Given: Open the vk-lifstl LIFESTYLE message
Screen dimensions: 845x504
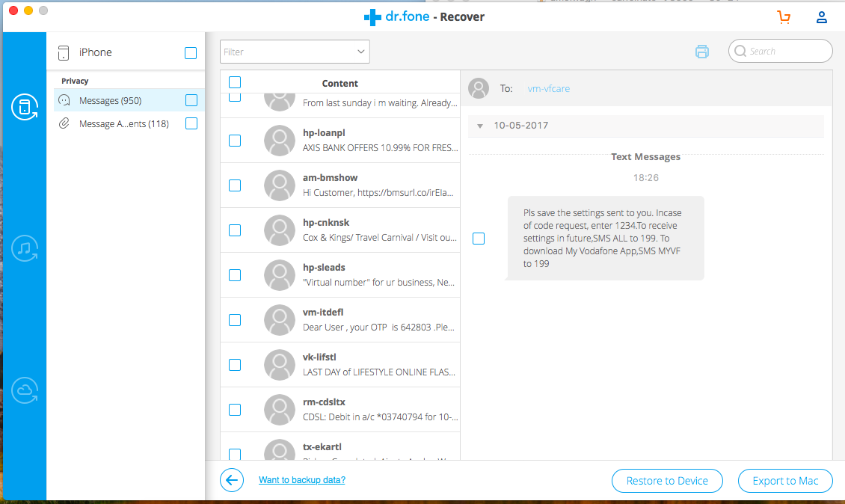Looking at the screenshot, I should [x=340, y=364].
